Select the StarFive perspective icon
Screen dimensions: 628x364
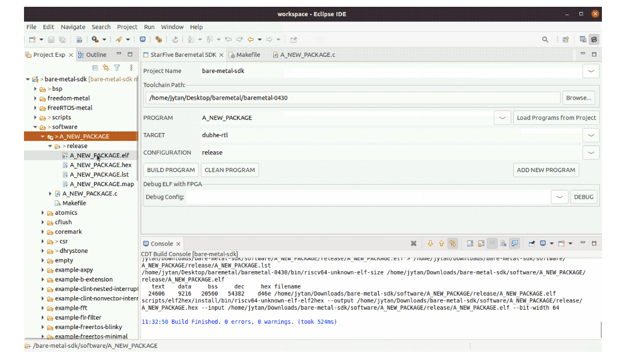pos(594,40)
